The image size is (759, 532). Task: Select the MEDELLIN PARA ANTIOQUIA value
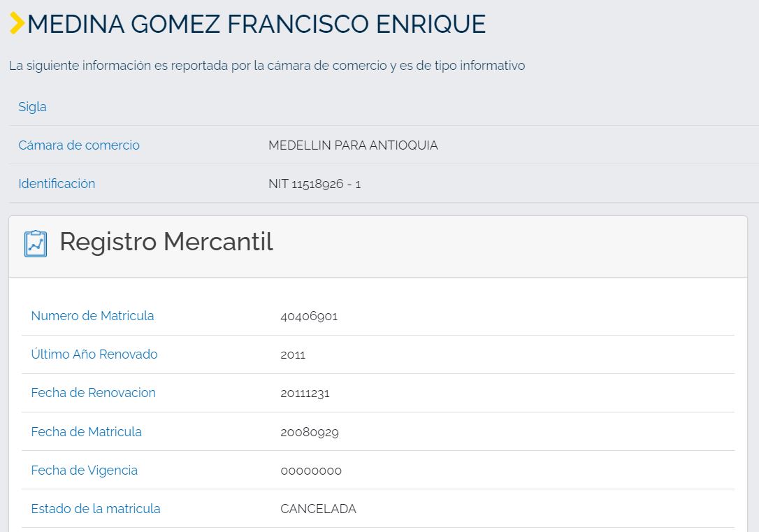click(x=353, y=145)
